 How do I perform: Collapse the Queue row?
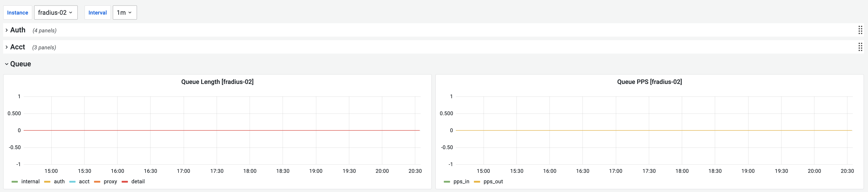pos(6,64)
